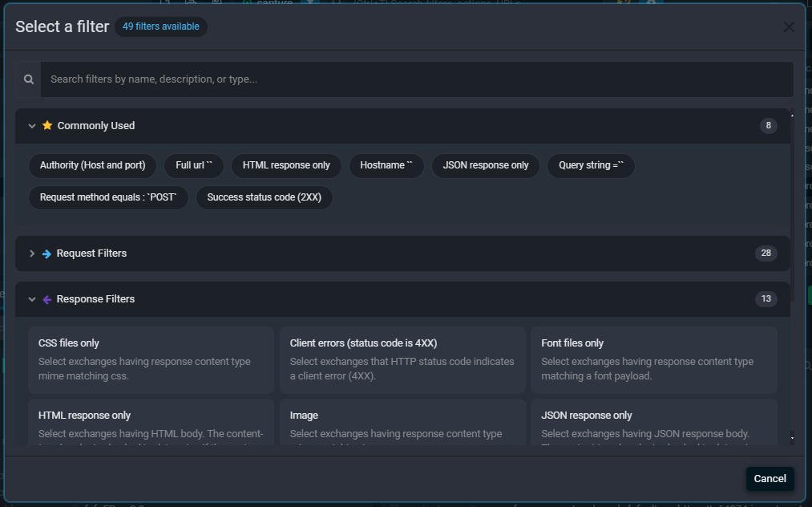Select the 'Authority (Host and port)' filter
812x507 pixels.
pyautogui.click(x=92, y=165)
